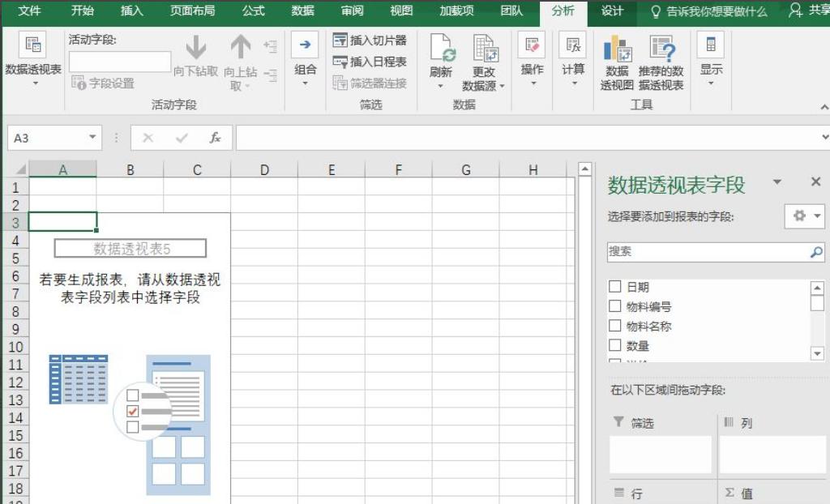Check the 数量 field checkbox

(x=614, y=345)
